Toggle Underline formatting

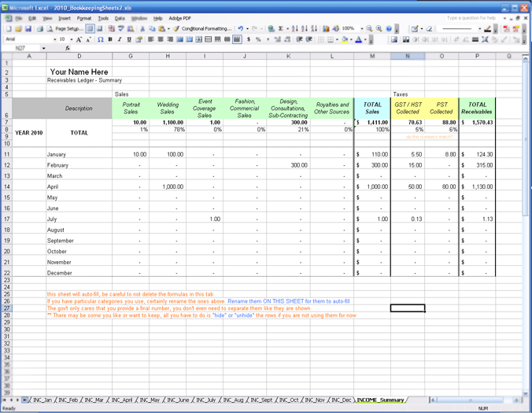pyautogui.click(x=129, y=39)
